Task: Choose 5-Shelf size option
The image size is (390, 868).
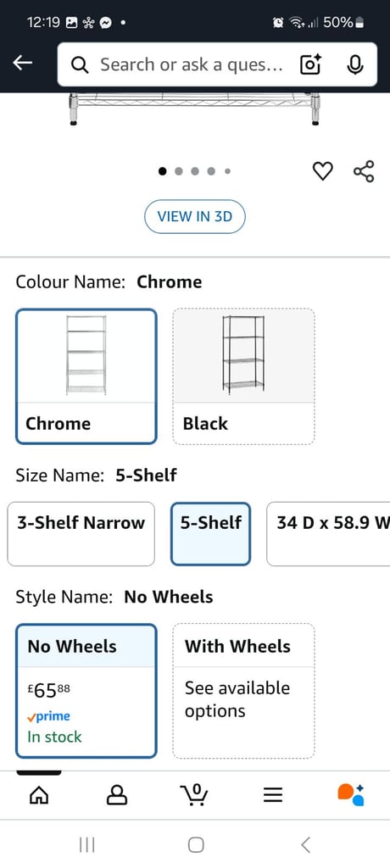Action: [210, 534]
